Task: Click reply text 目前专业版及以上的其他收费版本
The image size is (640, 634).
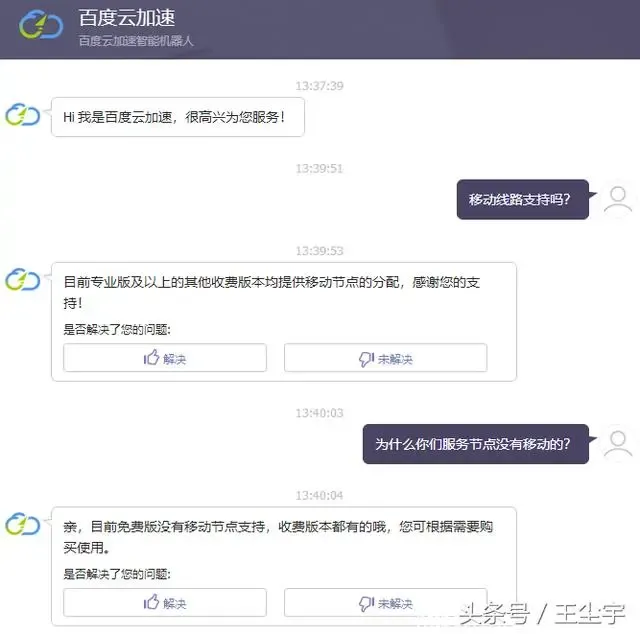Action: coord(272,292)
